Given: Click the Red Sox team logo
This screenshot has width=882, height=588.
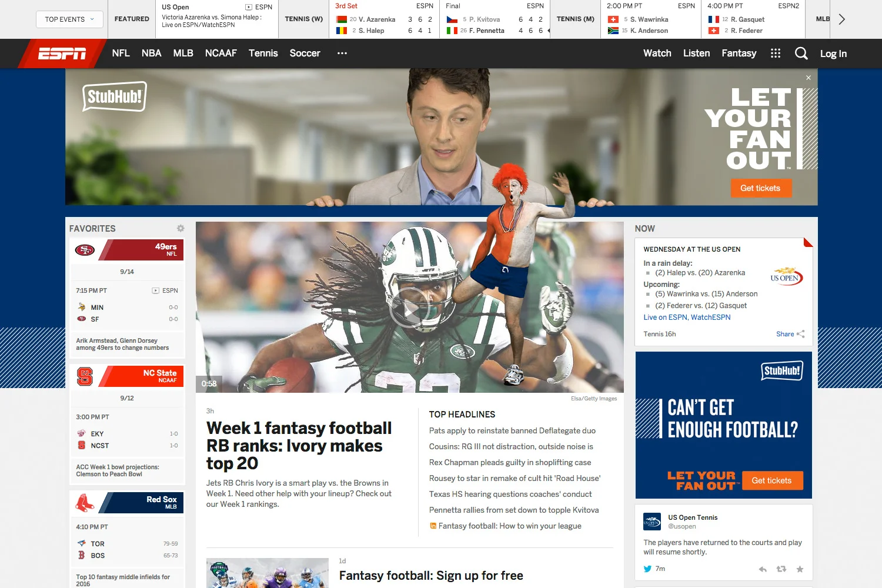Looking at the screenshot, I should (85, 503).
